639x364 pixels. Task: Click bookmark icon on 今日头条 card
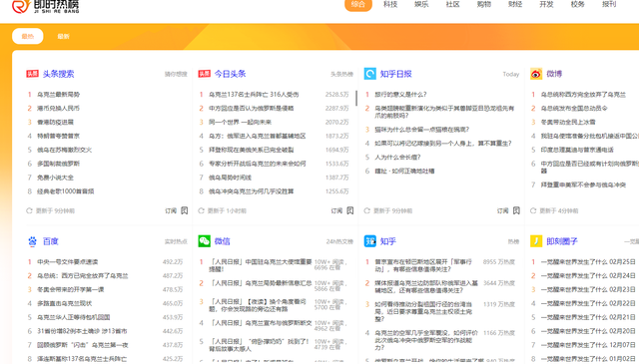tap(350, 210)
